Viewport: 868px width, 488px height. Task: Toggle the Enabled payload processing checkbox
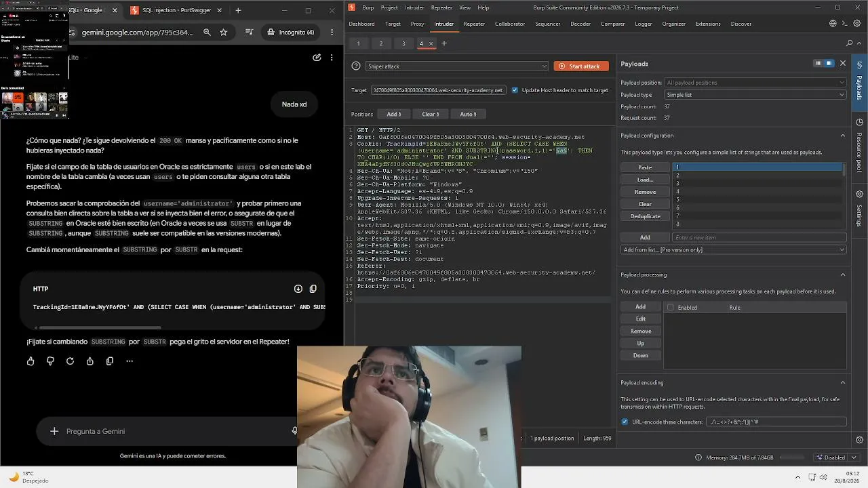click(x=670, y=308)
